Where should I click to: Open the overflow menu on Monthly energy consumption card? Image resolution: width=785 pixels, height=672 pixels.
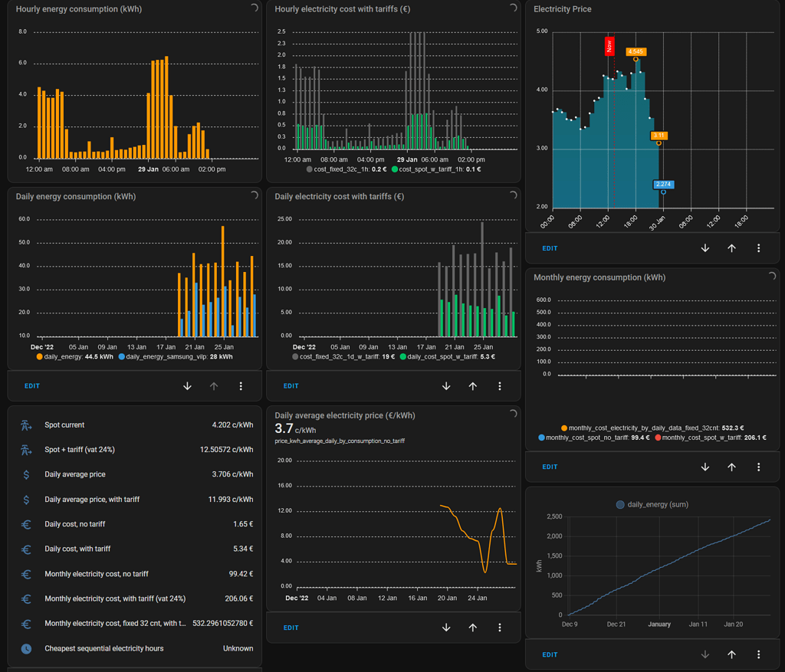tap(758, 466)
